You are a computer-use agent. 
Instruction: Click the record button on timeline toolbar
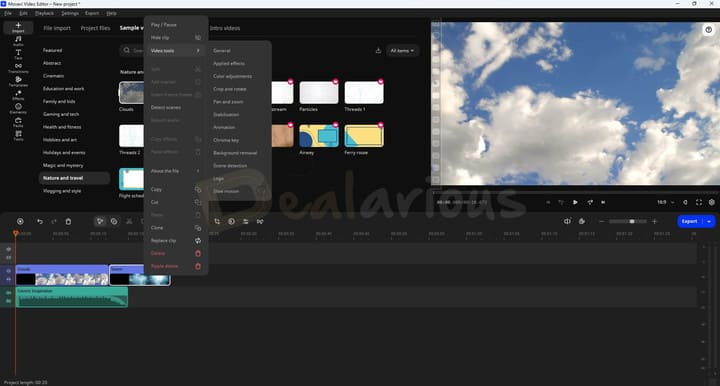[20, 222]
